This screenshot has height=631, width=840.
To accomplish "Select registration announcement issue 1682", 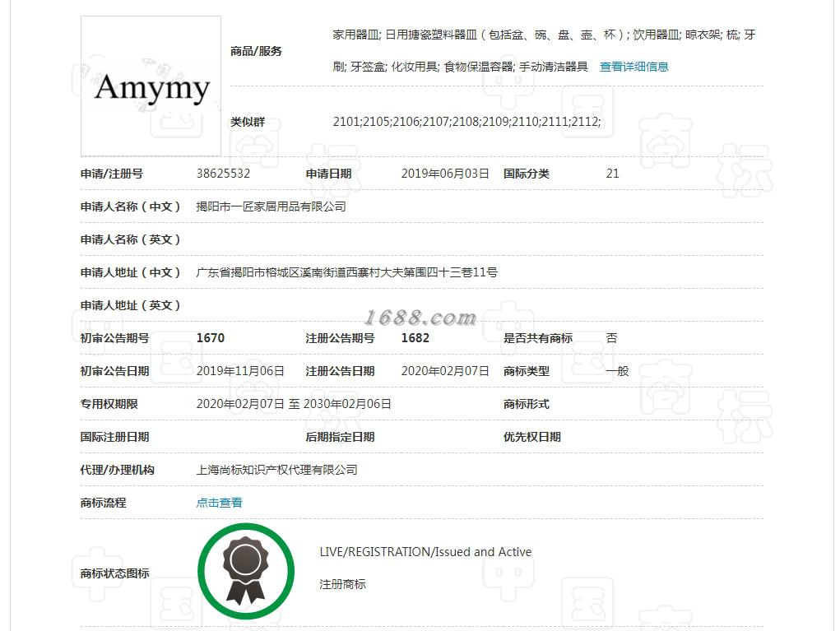I will coord(415,338).
